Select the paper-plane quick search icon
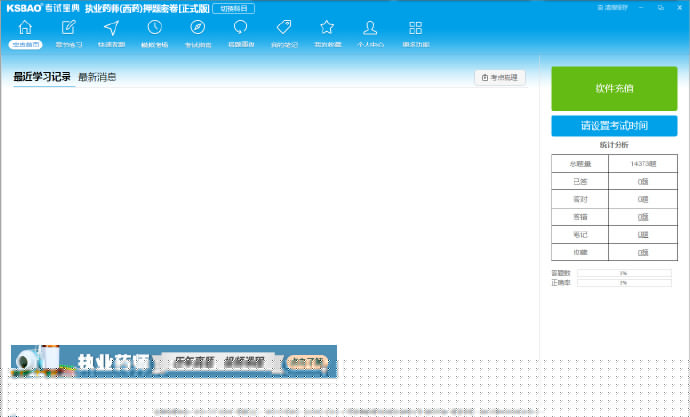The height and width of the screenshot is (417, 690). coord(111,28)
